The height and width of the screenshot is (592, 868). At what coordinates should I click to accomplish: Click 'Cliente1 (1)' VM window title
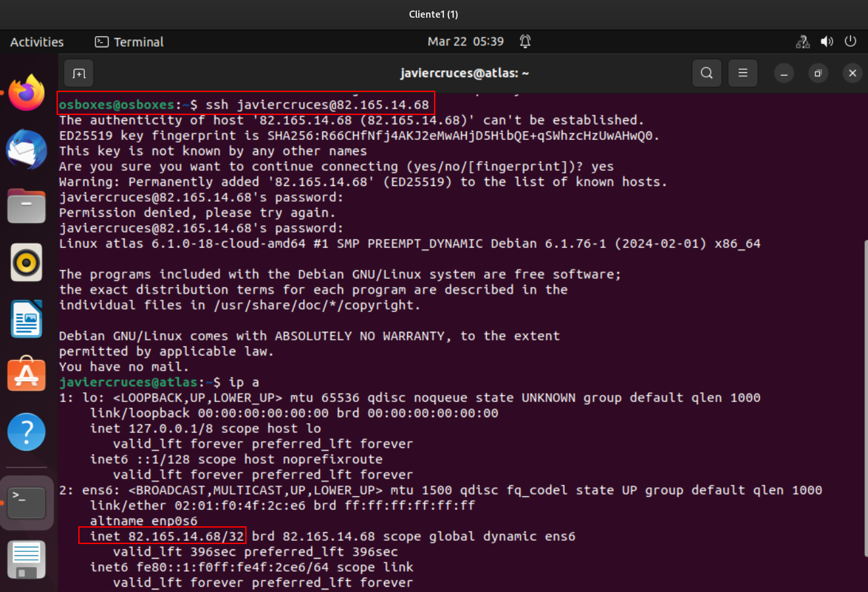coord(433,14)
